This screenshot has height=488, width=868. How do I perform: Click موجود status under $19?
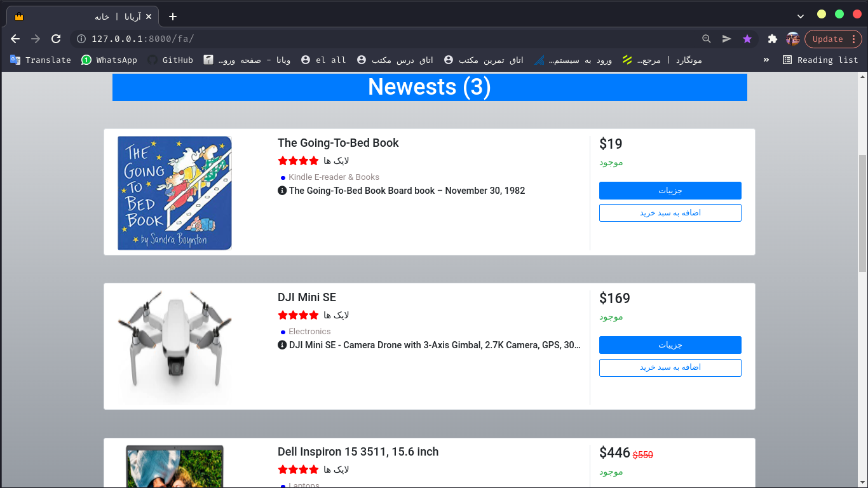coord(611,163)
